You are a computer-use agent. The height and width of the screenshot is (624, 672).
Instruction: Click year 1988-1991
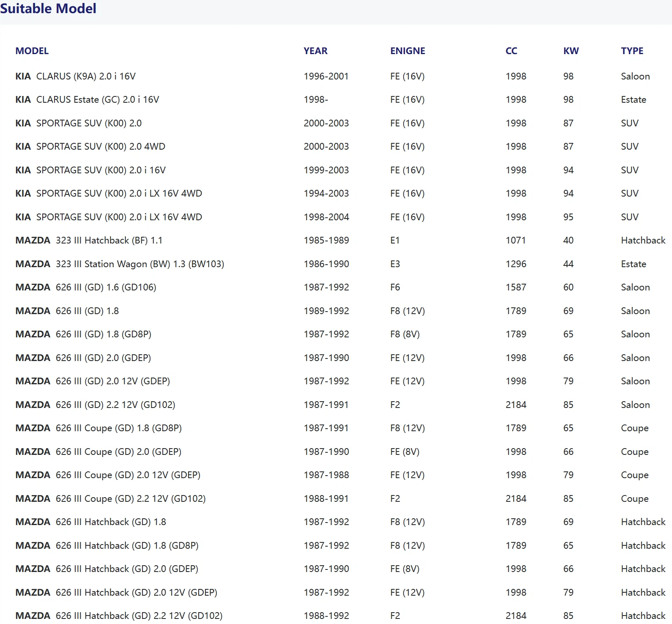pyautogui.click(x=326, y=498)
